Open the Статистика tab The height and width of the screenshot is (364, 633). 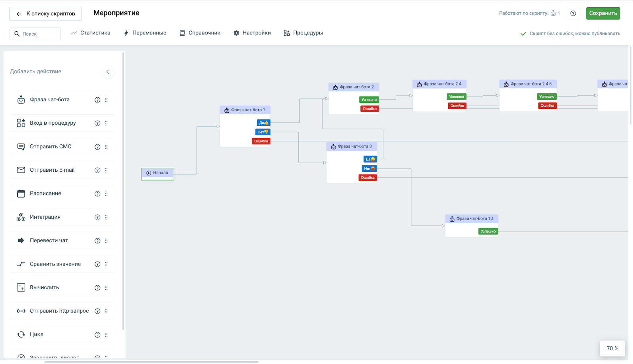coord(91,33)
